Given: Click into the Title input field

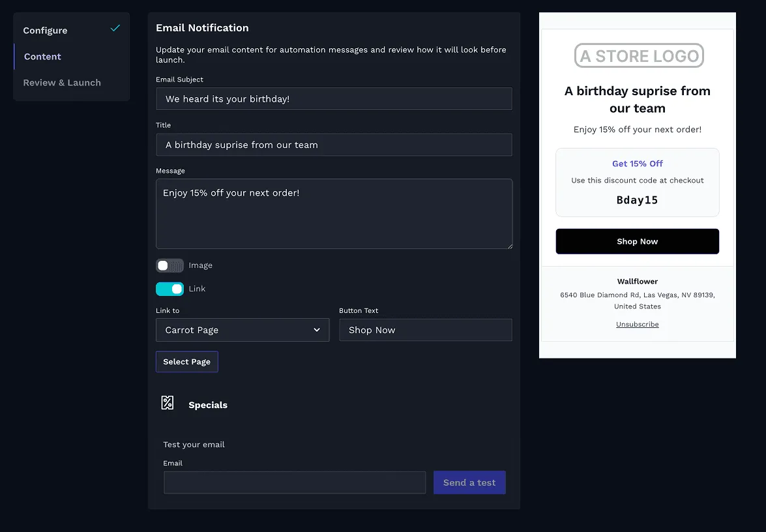Looking at the screenshot, I should [334, 145].
